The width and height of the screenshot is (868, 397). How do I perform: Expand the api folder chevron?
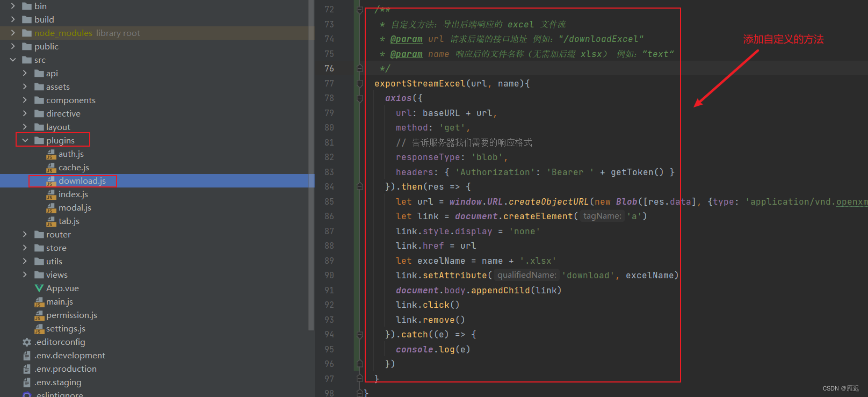pyautogui.click(x=25, y=73)
